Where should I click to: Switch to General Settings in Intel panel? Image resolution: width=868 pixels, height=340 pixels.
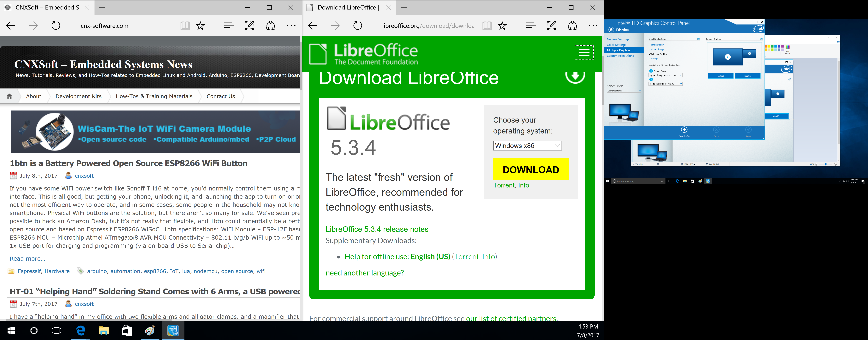point(618,39)
